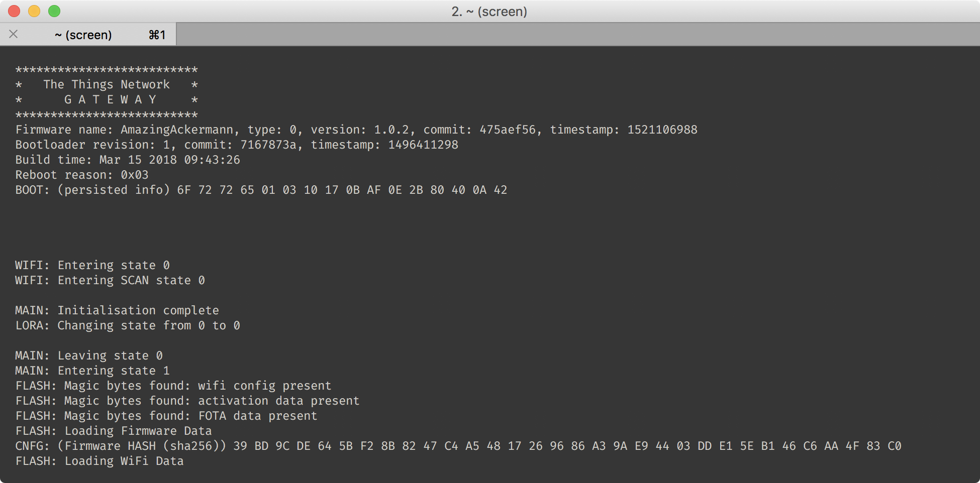980x483 pixels.
Task: Click the "WIFI: Entering SCAN state 0" line
Action: pos(109,280)
